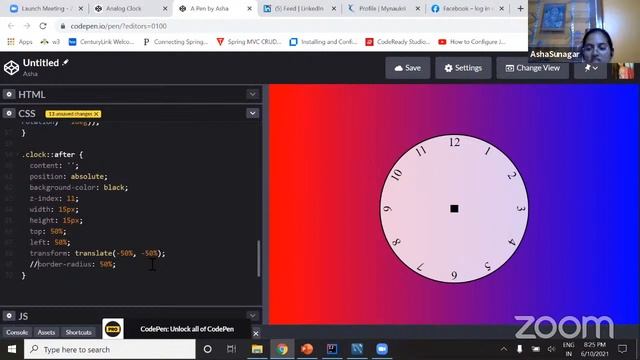The width and height of the screenshot is (640, 360).
Task: Go back in browser history
Action: pyautogui.click(x=11, y=26)
